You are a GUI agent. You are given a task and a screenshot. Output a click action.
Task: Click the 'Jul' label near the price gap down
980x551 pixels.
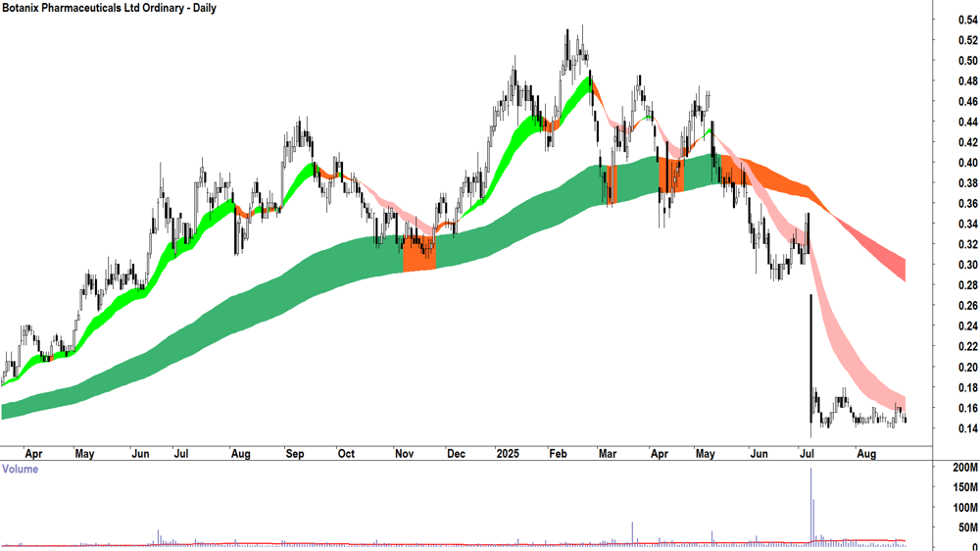click(x=807, y=454)
